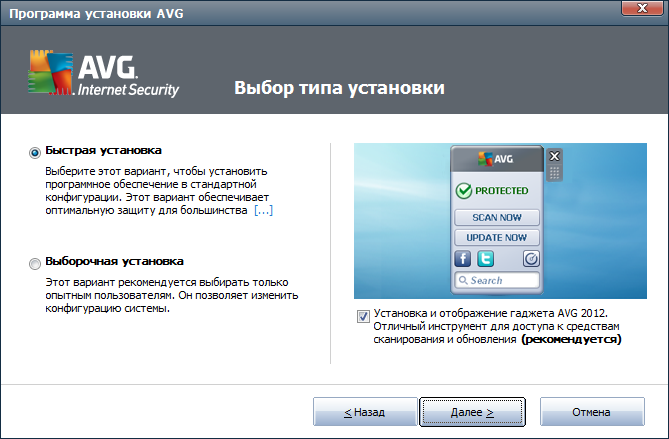
Task: Click the Facebook icon in the gadget
Action: 462,259
